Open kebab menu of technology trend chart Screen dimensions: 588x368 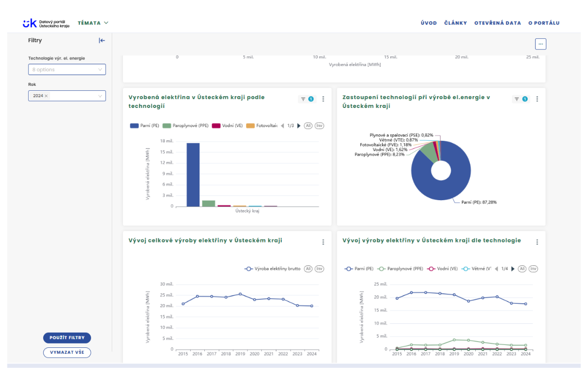point(537,242)
